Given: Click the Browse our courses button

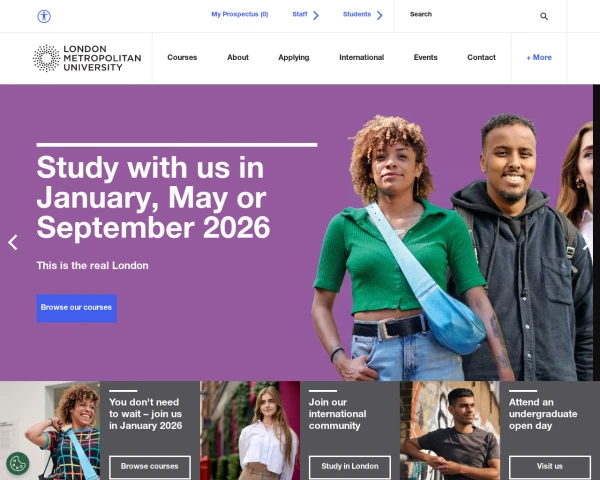Looking at the screenshot, I should 77,308.
